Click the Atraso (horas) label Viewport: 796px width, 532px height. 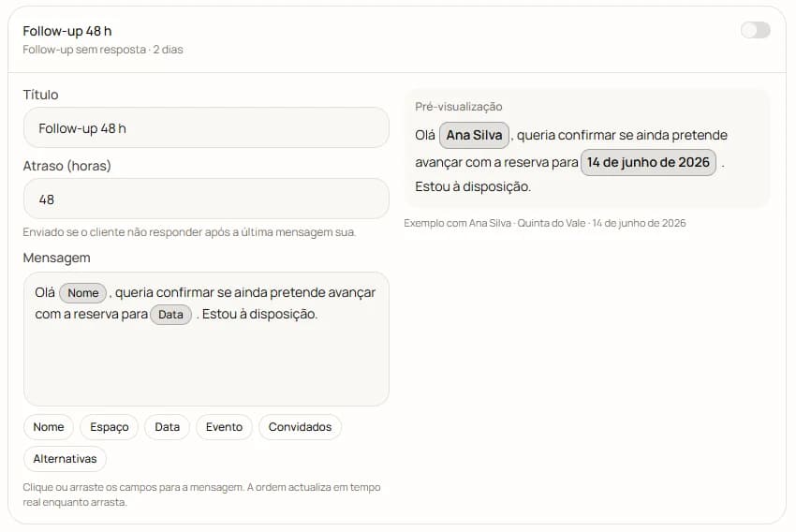[67, 166]
